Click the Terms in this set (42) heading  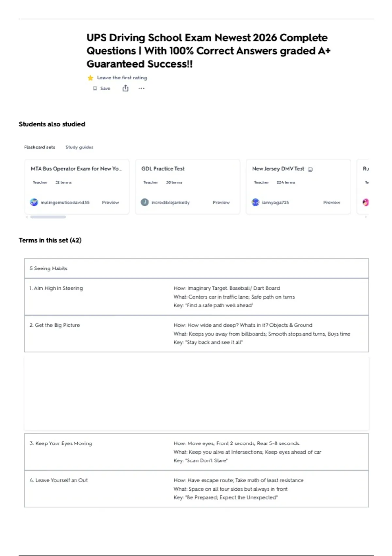[50, 240]
